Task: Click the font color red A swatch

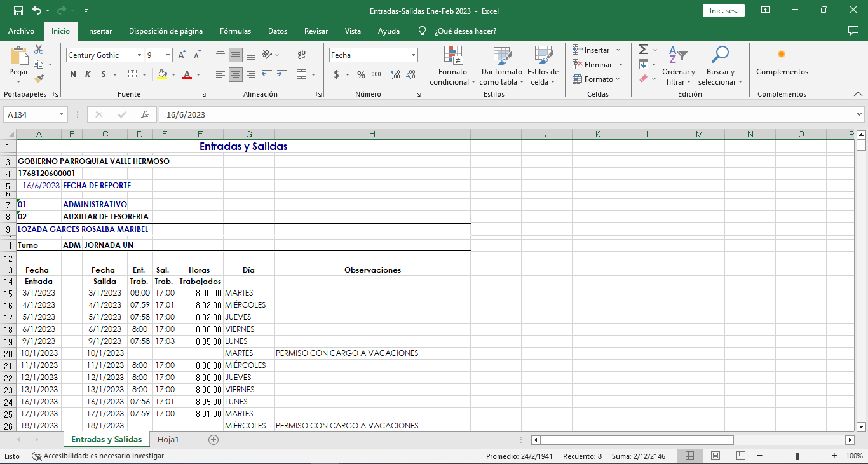Action: [x=187, y=74]
